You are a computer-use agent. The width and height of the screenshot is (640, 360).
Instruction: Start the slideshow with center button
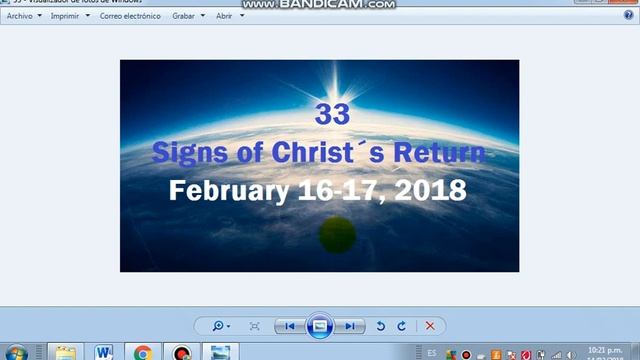click(x=320, y=326)
